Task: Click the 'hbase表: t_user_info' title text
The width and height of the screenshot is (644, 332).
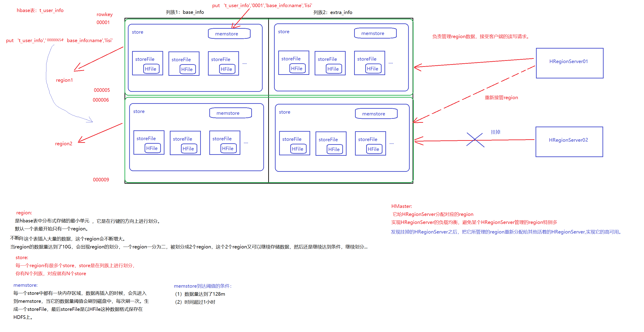Action: (40, 10)
